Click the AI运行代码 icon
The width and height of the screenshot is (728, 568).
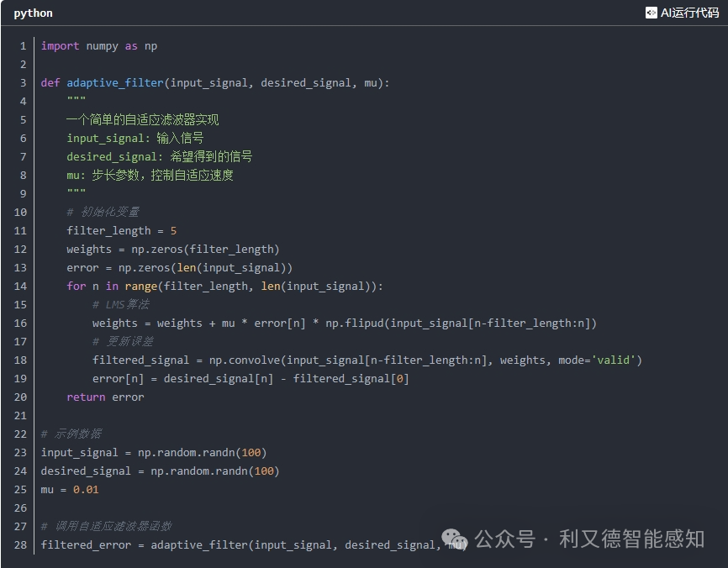[651, 13]
